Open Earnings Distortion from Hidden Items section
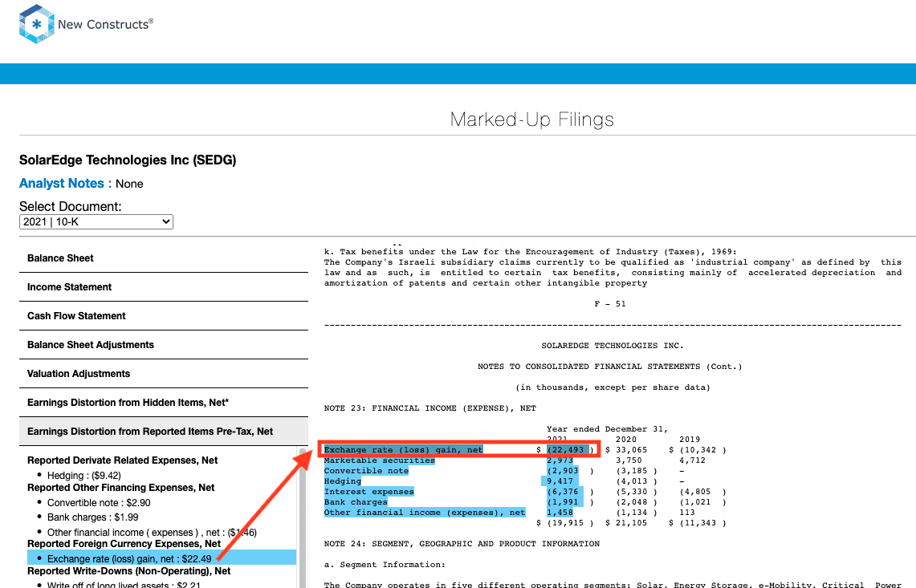This screenshot has width=916, height=588. click(164, 403)
